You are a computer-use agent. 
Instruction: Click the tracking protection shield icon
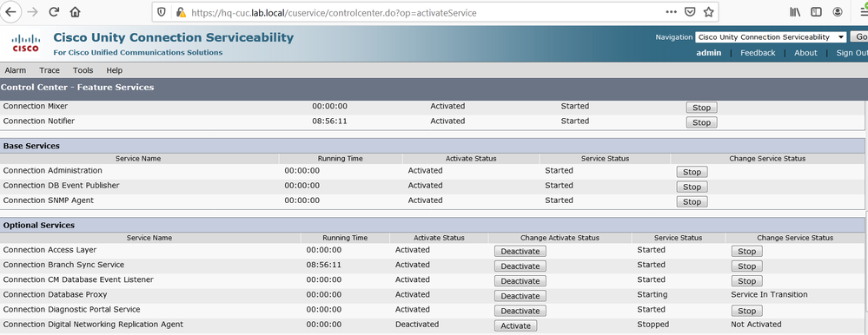pyautogui.click(x=162, y=12)
